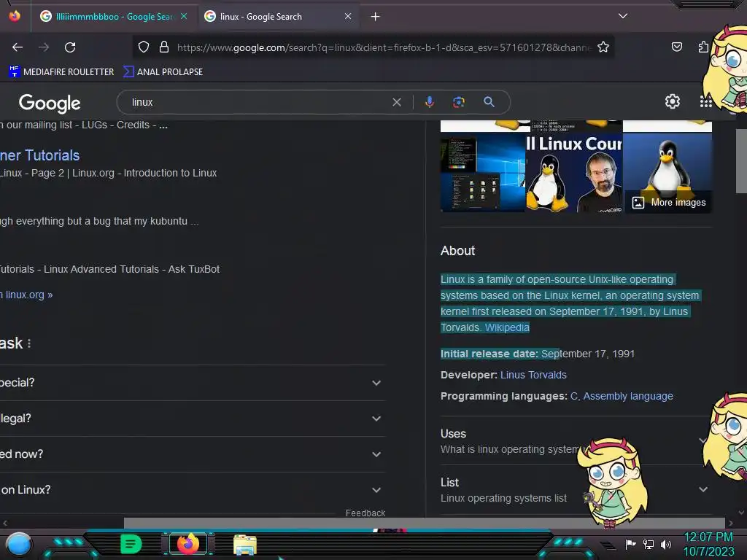
Task: Click the vertical scrollbar thumb
Action: tap(741, 160)
